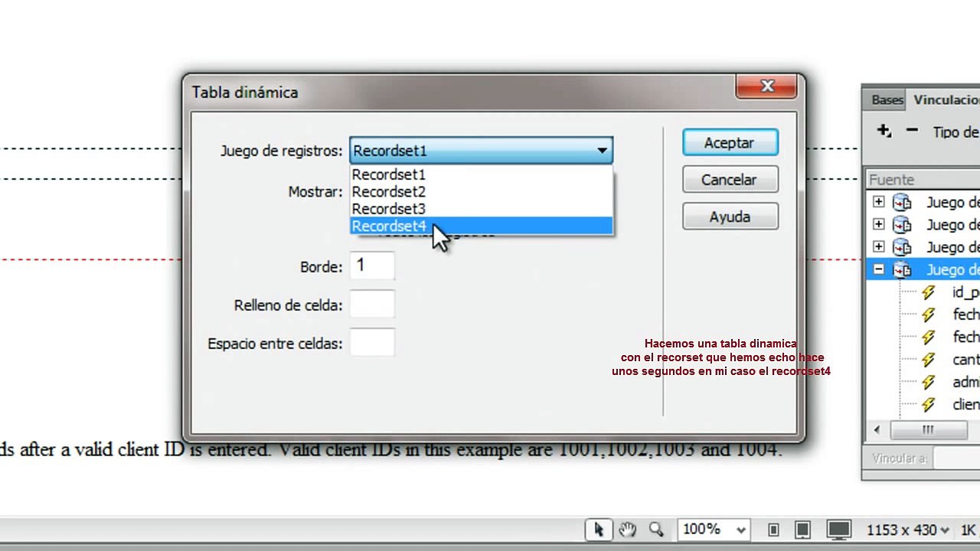Image resolution: width=980 pixels, height=551 pixels.
Task: Click the Borde input field
Action: click(372, 266)
